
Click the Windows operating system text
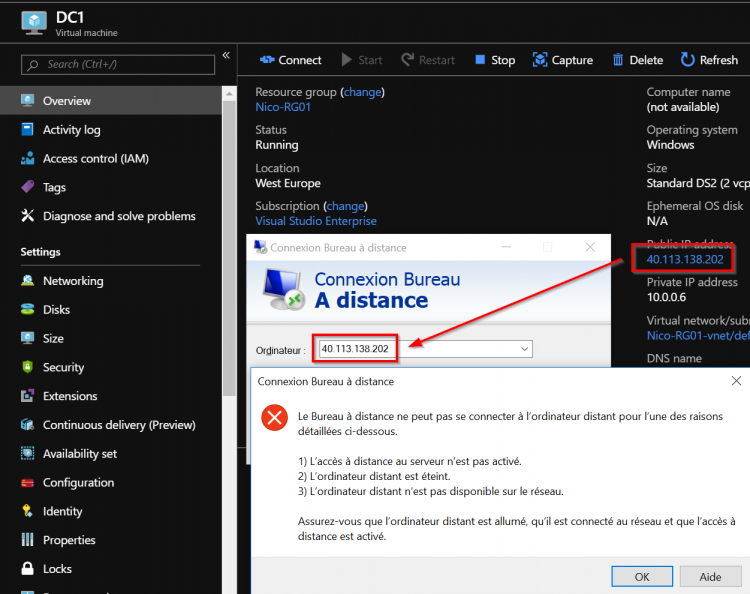(670, 145)
